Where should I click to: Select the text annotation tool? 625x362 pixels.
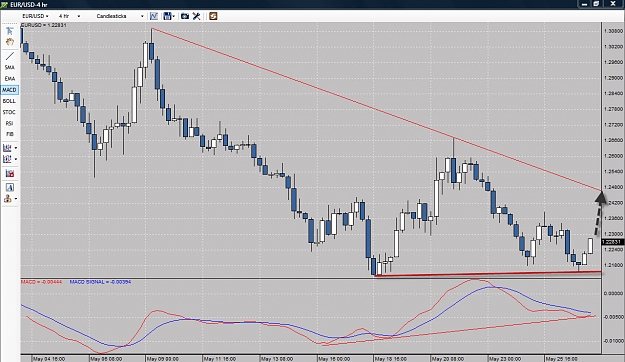point(10,187)
